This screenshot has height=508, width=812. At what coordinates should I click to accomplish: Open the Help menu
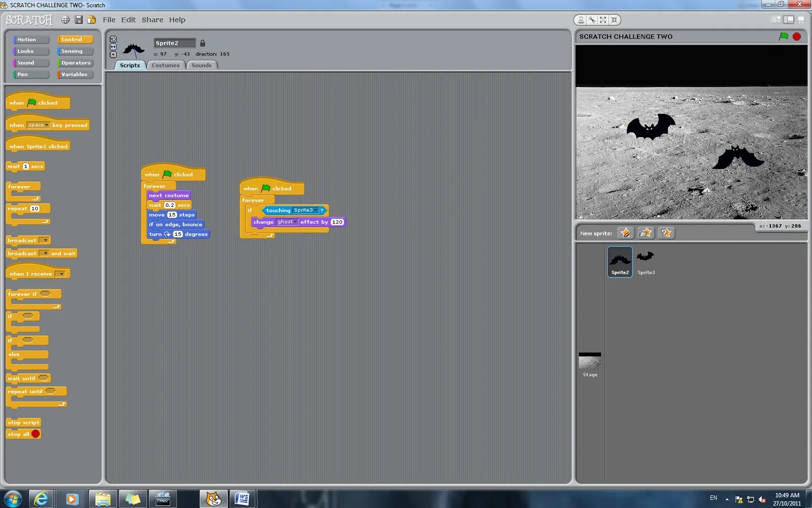tap(177, 20)
